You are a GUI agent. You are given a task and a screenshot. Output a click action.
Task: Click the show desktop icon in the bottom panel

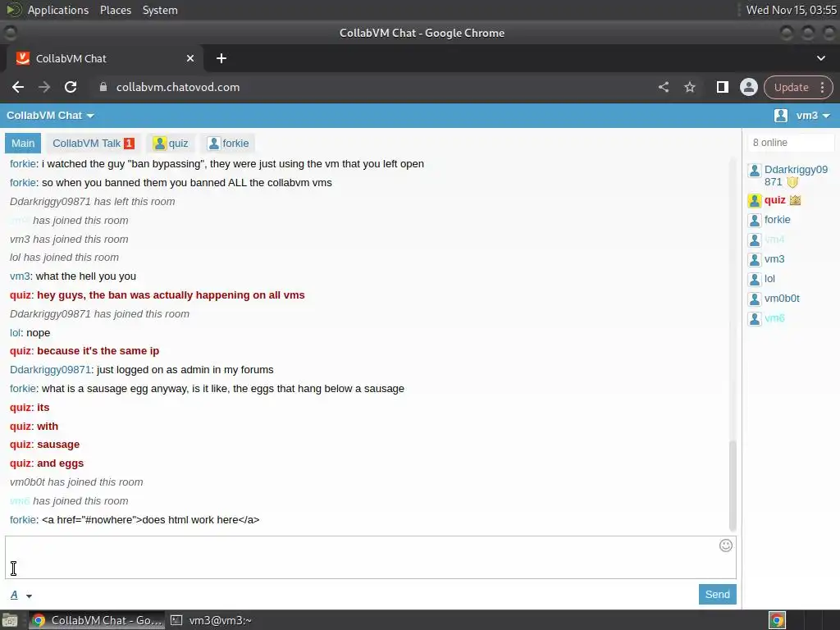coord(10,620)
